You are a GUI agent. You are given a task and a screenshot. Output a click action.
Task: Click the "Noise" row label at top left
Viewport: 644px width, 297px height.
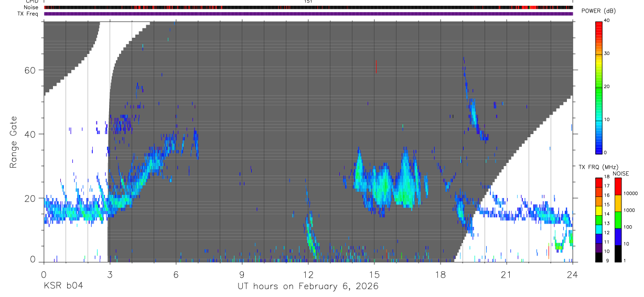pyautogui.click(x=31, y=7)
